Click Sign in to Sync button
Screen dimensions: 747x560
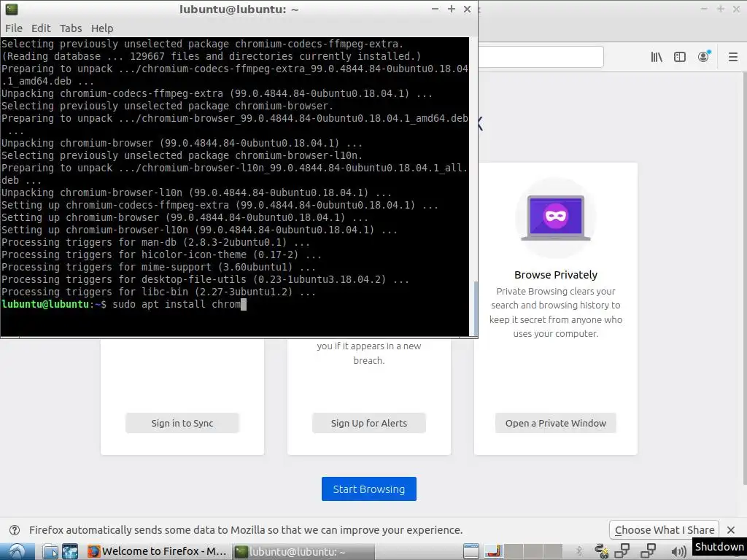[x=182, y=423]
